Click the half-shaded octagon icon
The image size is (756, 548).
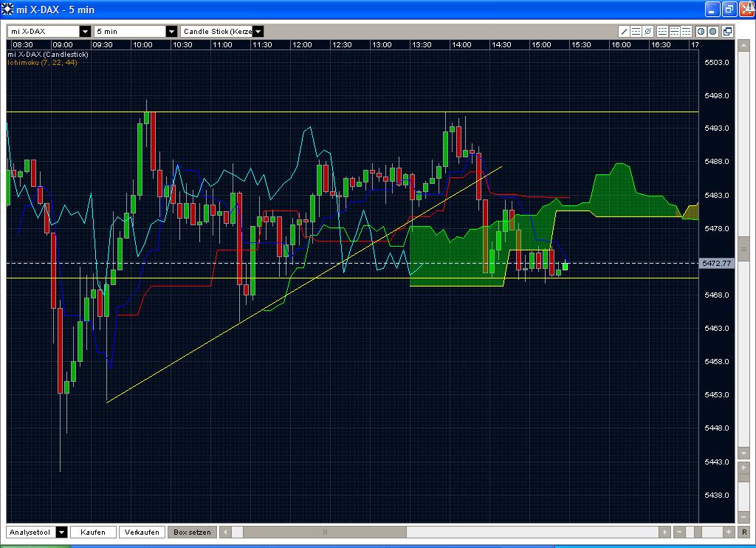[x=701, y=31]
